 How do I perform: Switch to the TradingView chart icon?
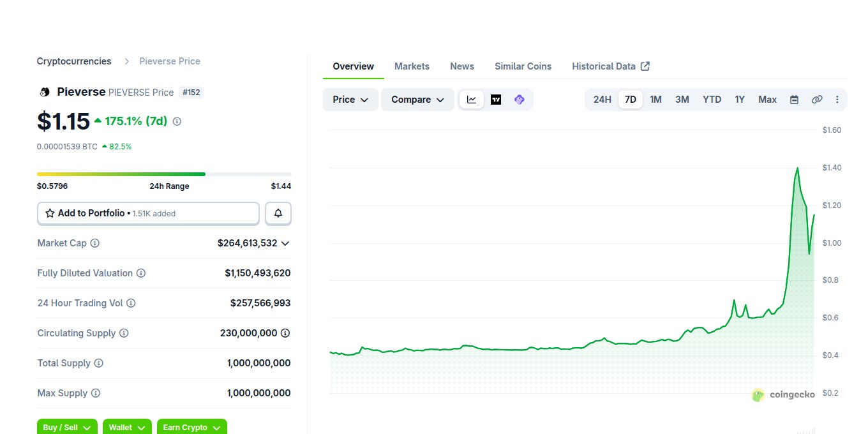(496, 100)
